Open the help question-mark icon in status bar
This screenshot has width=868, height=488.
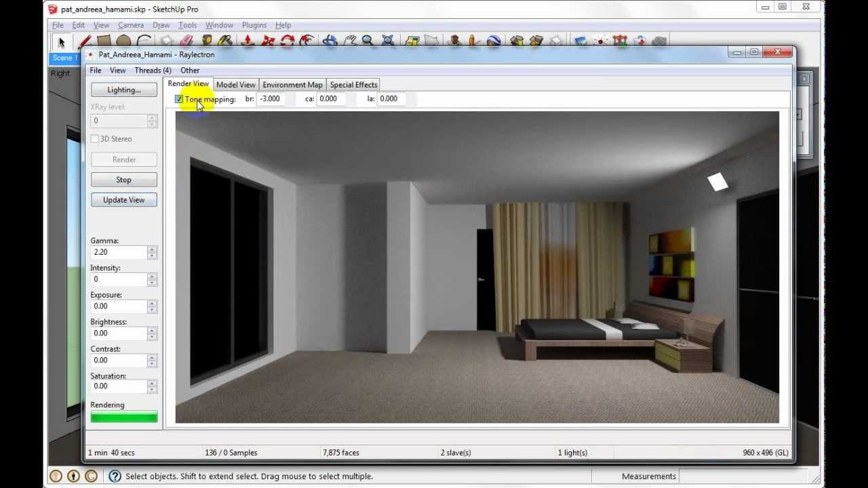tap(115, 476)
